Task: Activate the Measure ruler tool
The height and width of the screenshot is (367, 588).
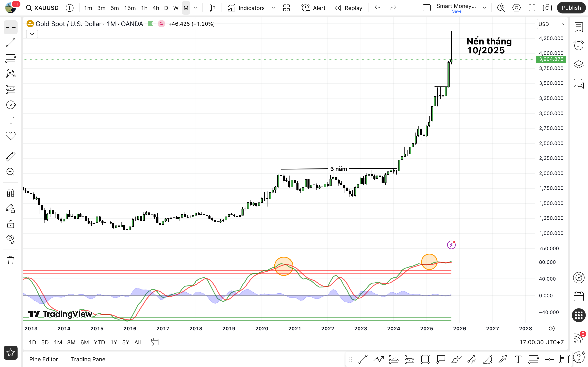Action: 10,157
